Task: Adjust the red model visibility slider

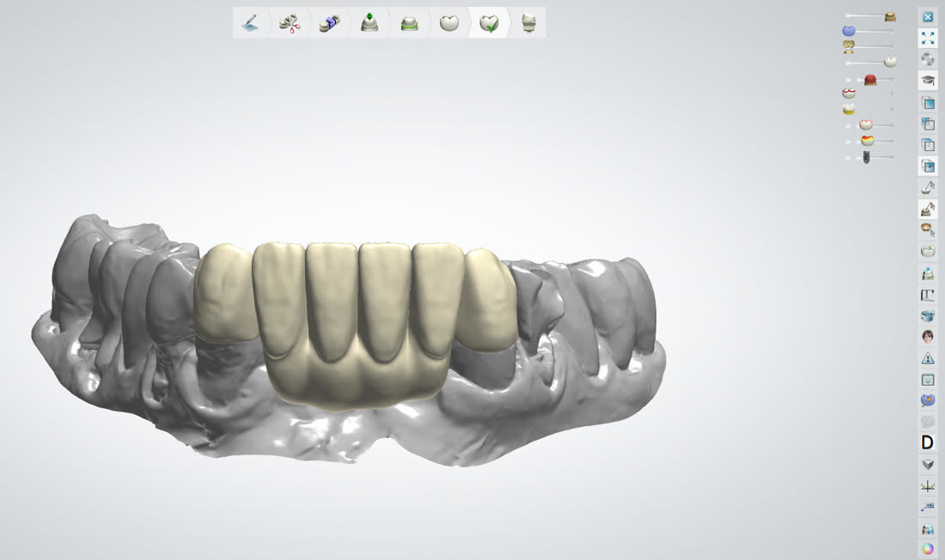Action: click(x=870, y=80)
